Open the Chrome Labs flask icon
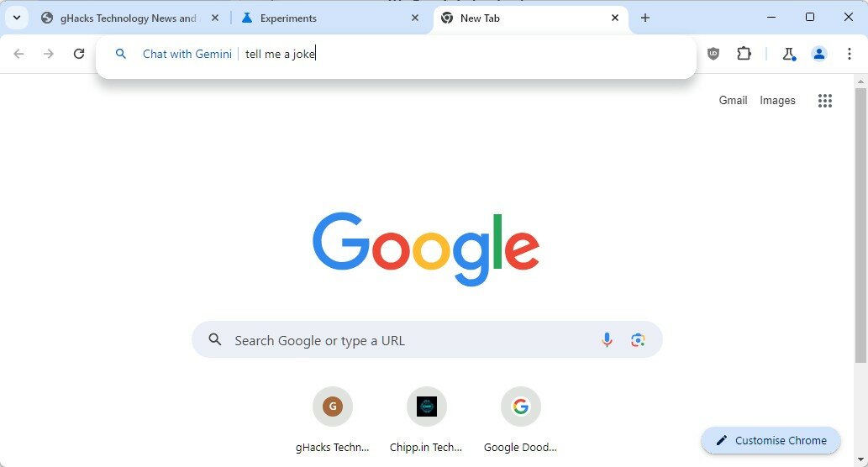This screenshot has width=868, height=467. (x=789, y=54)
